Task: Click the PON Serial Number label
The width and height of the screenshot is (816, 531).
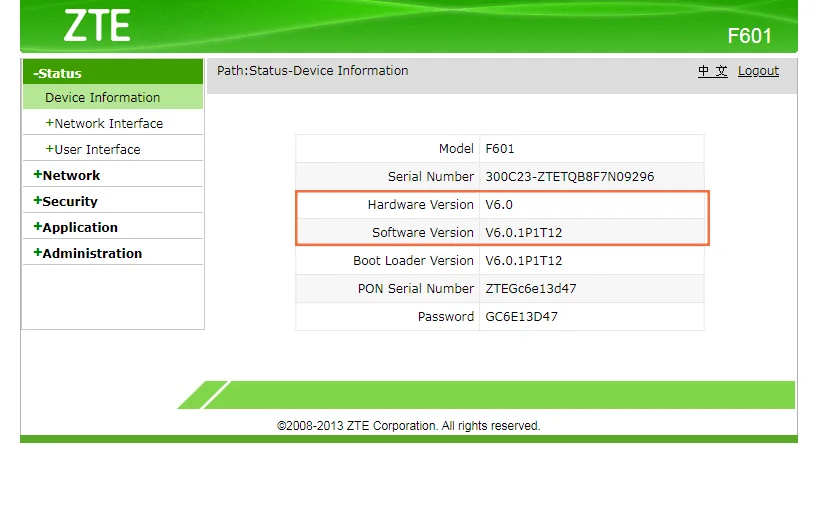Action: coord(416,289)
